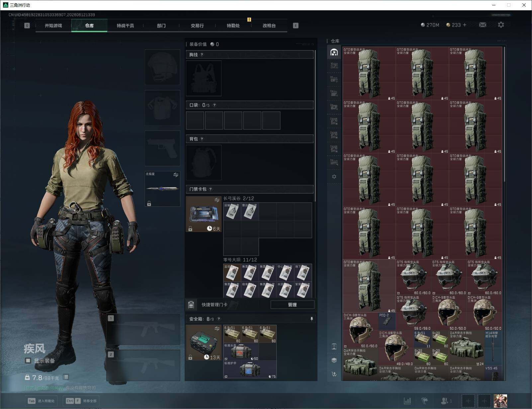
Task: Toggle the 显示装备 checkbox
Action: click(28, 361)
